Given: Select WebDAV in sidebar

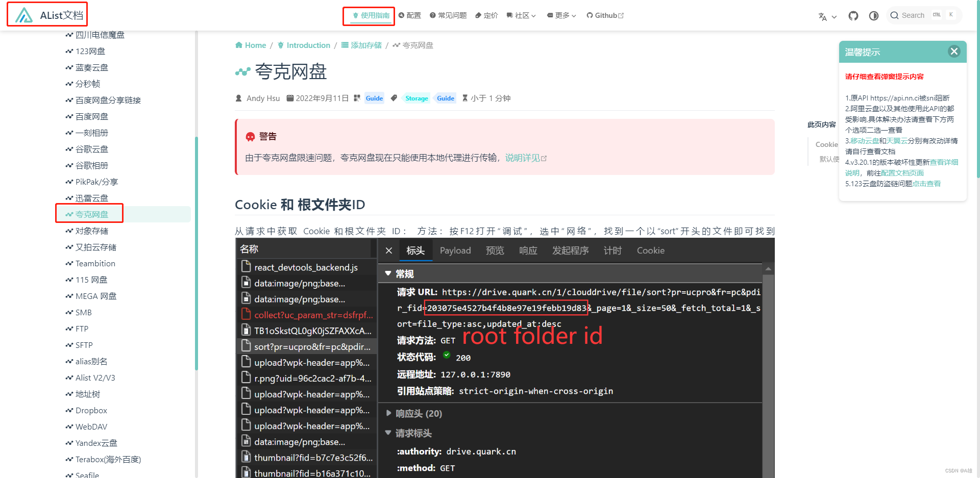Looking at the screenshot, I should (x=87, y=427).
